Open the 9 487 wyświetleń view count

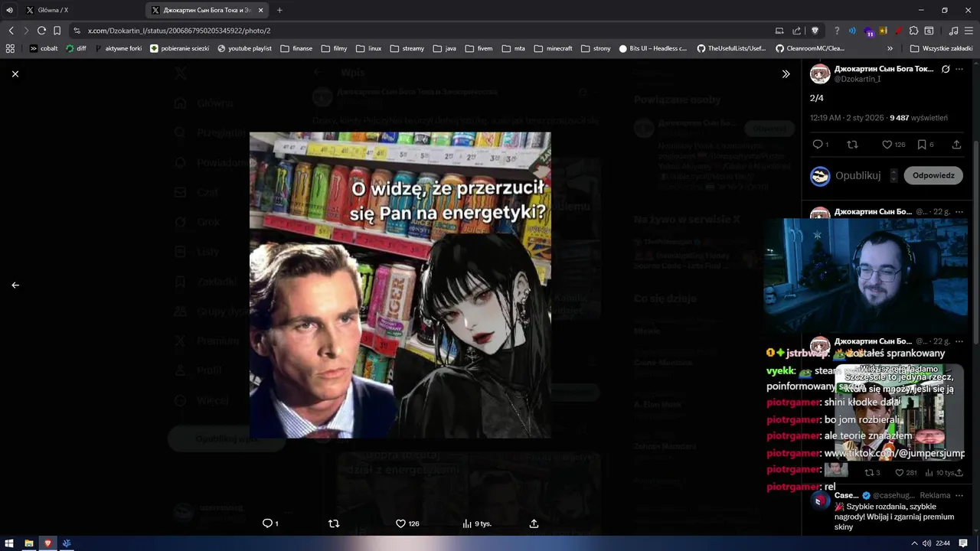[x=919, y=118]
